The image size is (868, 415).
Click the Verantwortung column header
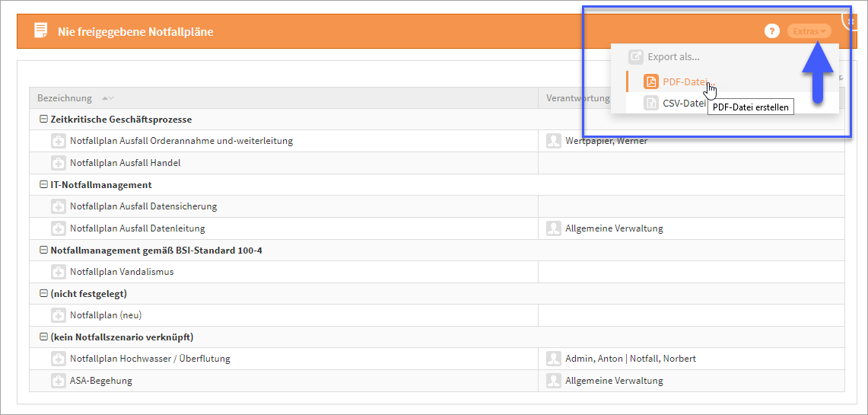tap(577, 98)
